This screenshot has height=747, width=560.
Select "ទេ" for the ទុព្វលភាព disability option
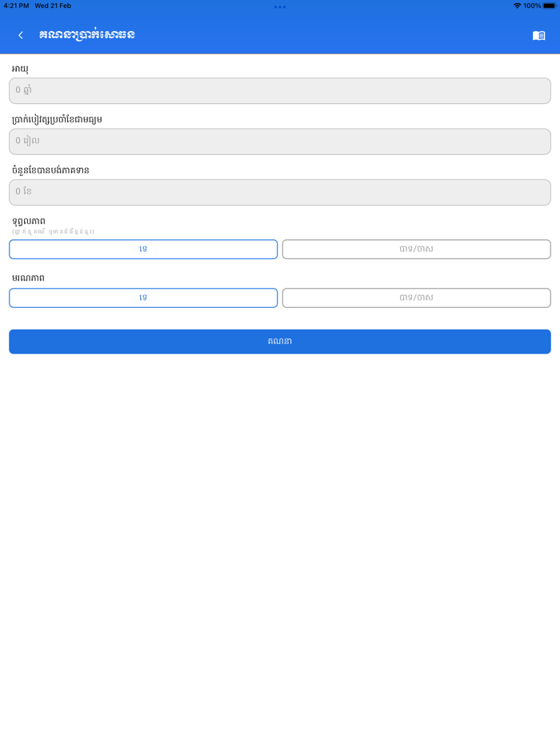click(142, 249)
